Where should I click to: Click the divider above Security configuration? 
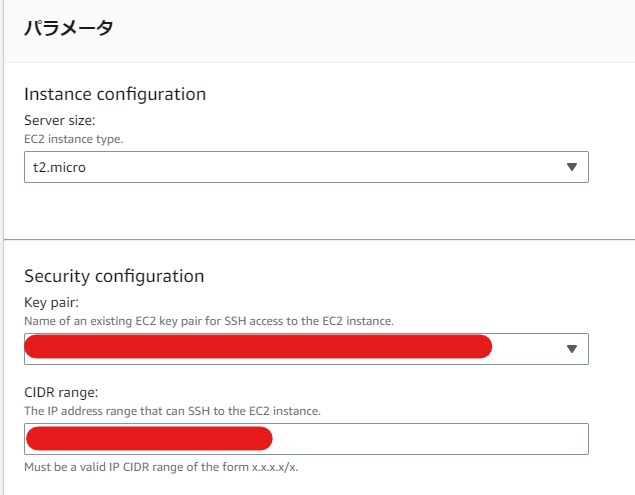(318, 239)
